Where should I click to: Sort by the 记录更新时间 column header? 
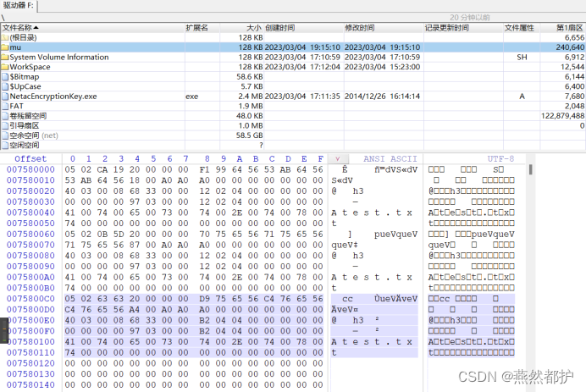click(x=463, y=28)
